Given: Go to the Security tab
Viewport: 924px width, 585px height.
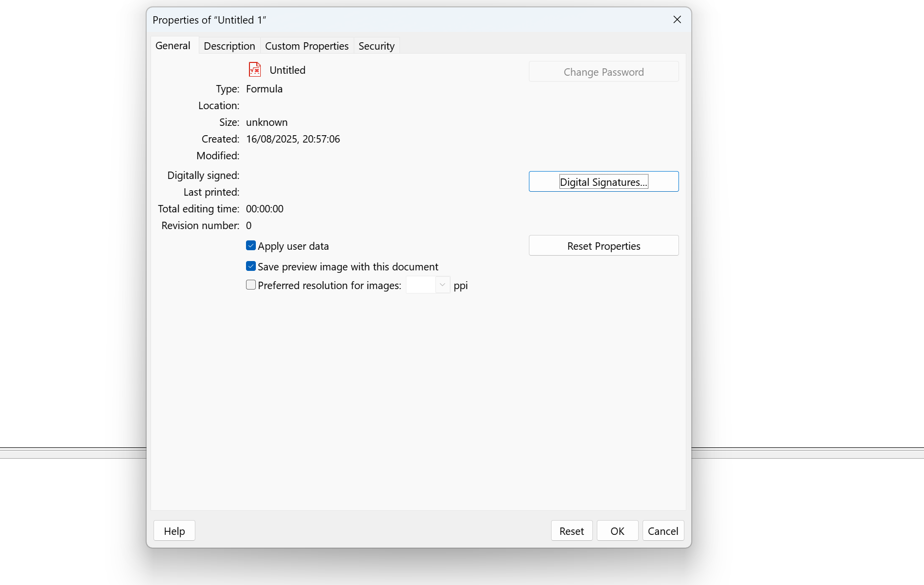Looking at the screenshot, I should coord(376,46).
